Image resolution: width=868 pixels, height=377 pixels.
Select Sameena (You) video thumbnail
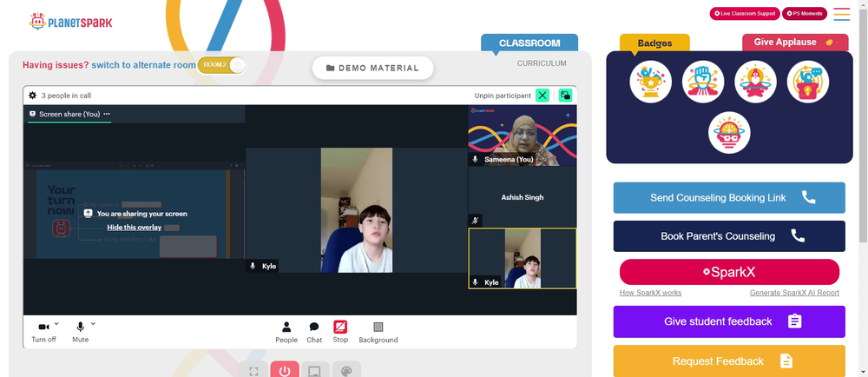(x=522, y=136)
